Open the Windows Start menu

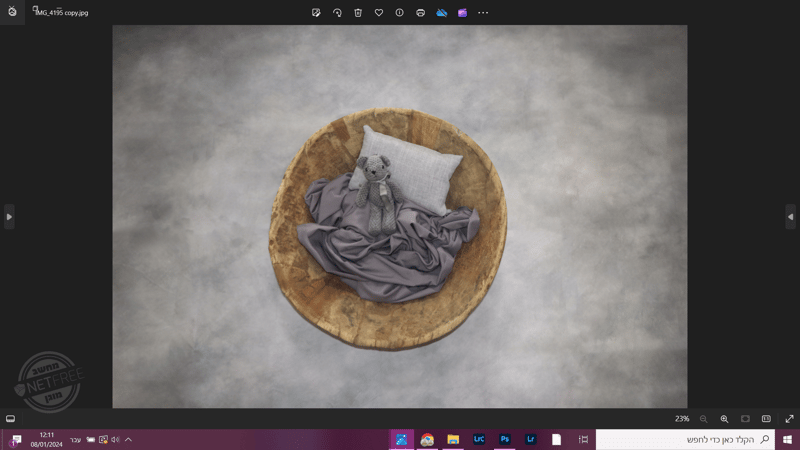[x=787, y=439]
